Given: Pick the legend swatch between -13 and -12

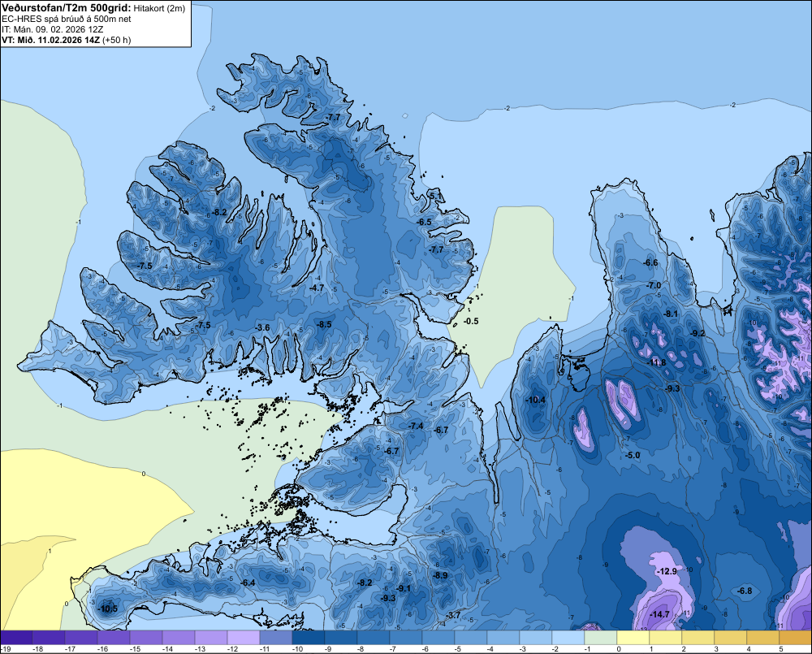Looking at the screenshot, I should click(211, 638).
